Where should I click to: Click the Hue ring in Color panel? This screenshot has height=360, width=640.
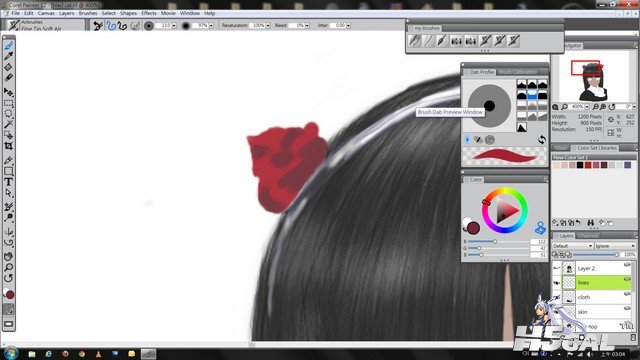505,190
